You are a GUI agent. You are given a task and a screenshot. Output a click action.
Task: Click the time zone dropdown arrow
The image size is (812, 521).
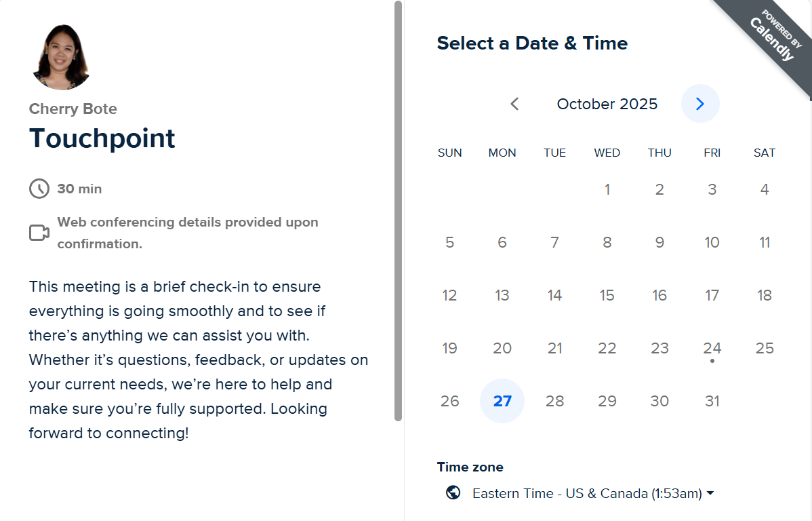pos(710,493)
